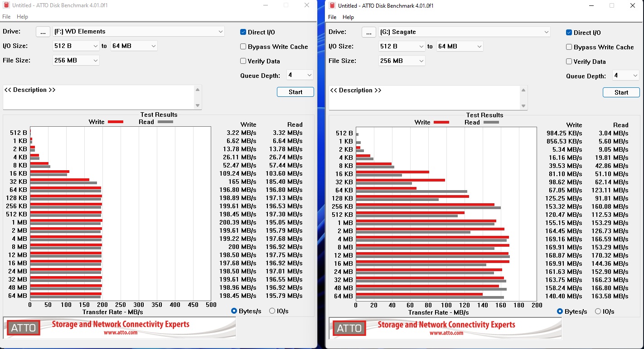Click description scroll-up arrow in Seagate window
Image resolution: width=644 pixels, height=349 pixels.
coord(523,90)
